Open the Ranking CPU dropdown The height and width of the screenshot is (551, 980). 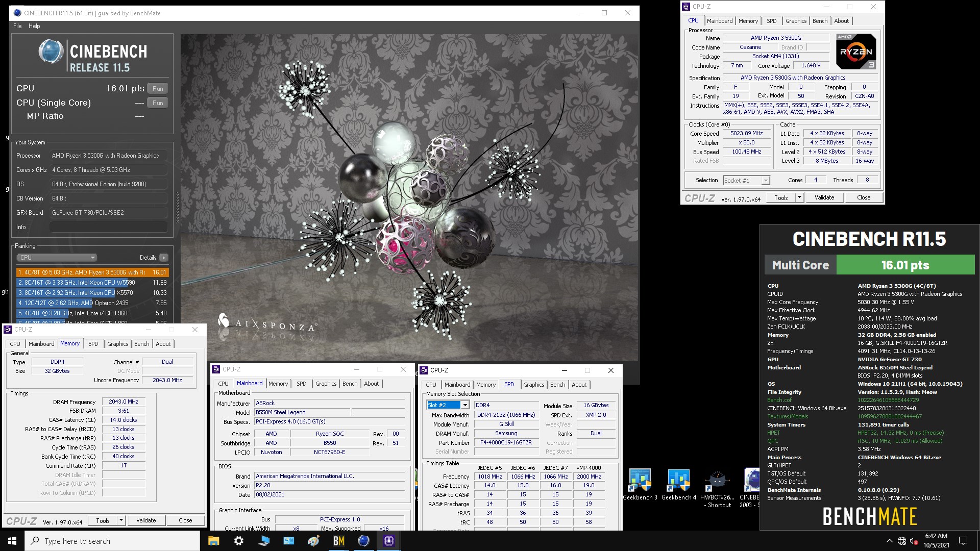click(x=57, y=258)
